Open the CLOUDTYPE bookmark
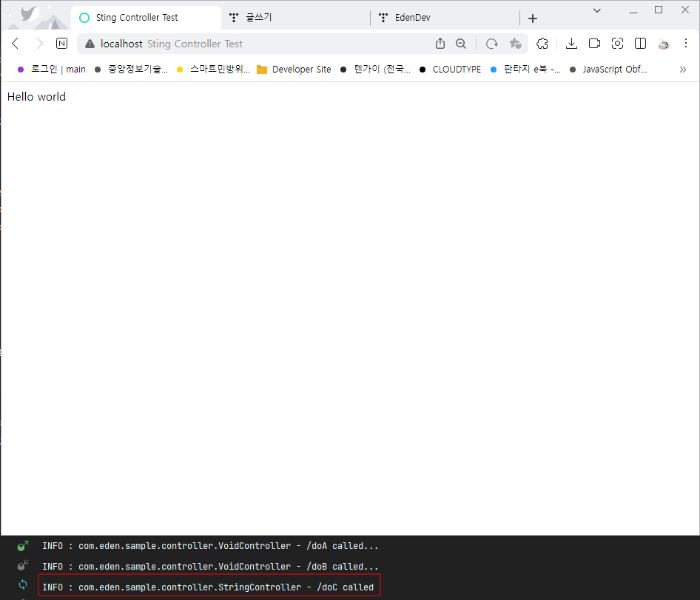Image resolution: width=700 pixels, height=600 pixels. 450,70
